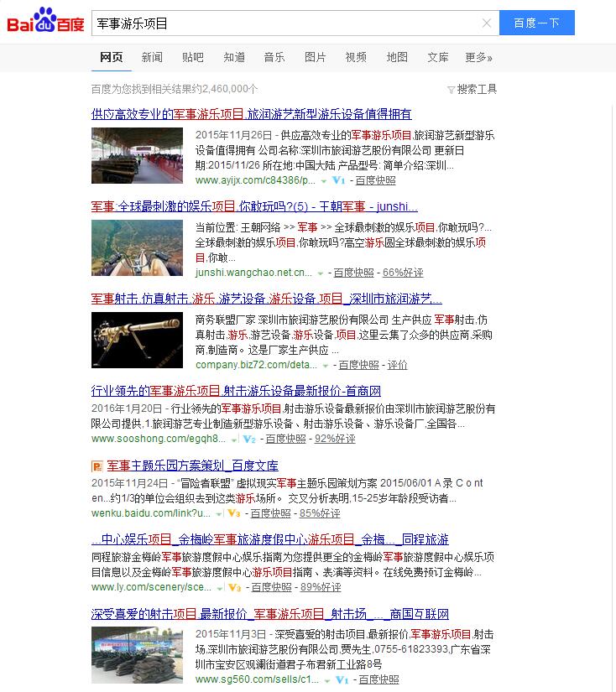Click URL text wenku.baidu.com/link?u...
This screenshot has height=692, width=616.
click(x=151, y=513)
